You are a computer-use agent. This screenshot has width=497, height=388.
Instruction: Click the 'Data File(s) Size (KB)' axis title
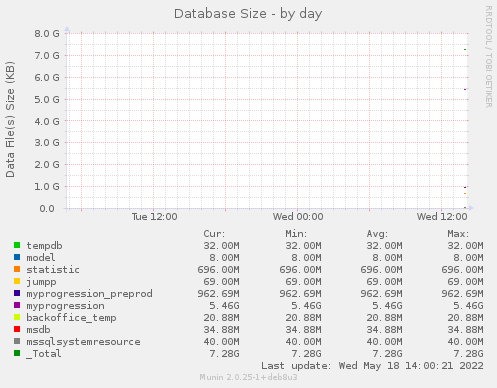pyautogui.click(x=10, y=119)
